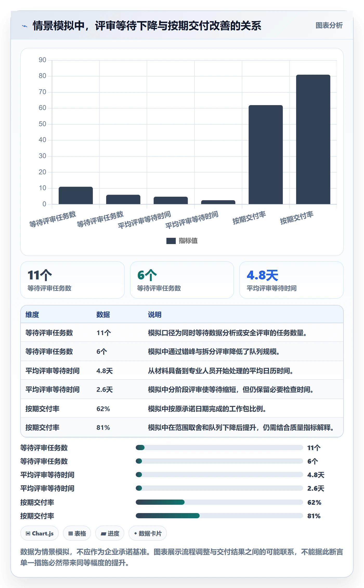Click description 模拟中通过错峰与拆分评审降低了队列规模
The height and width of the screenshot is (588, 364).
(214, 351)
